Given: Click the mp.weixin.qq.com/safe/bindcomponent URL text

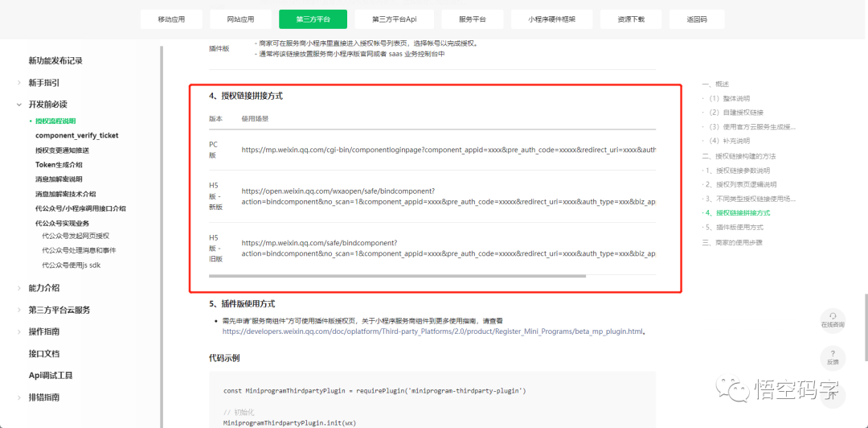Looking at the screenshot, I should click(x=448, y=248).
